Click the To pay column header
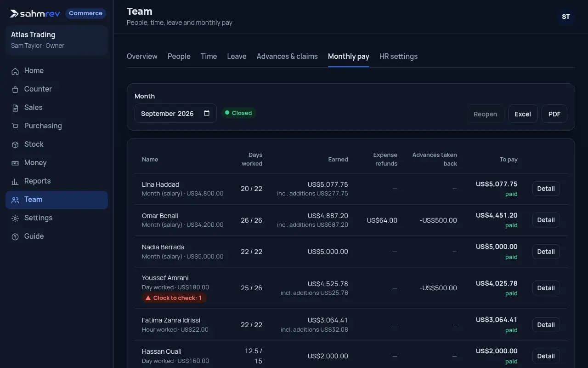 (509, 159)
